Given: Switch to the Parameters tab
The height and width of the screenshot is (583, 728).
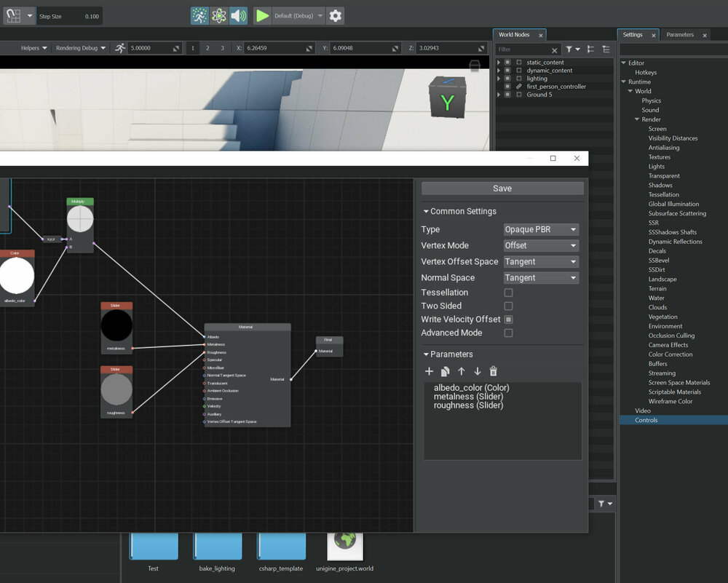Looking at the screenshot, I should (680, 35).
